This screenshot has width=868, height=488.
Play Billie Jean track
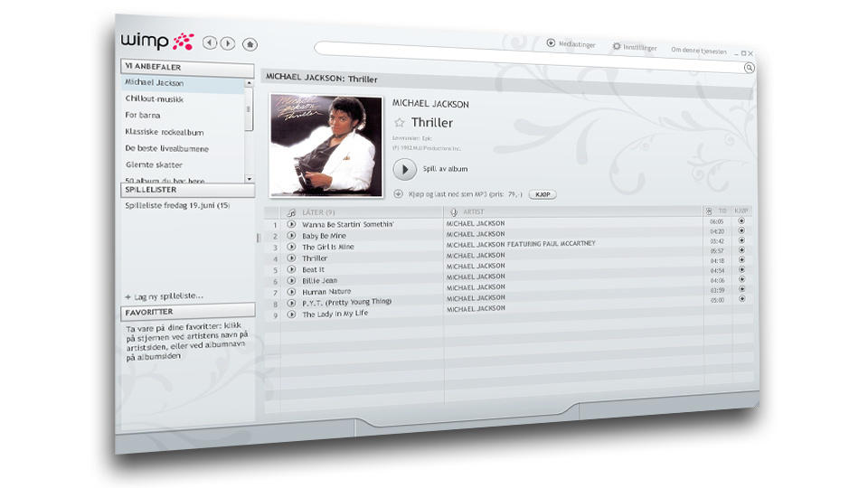point(291,280)
